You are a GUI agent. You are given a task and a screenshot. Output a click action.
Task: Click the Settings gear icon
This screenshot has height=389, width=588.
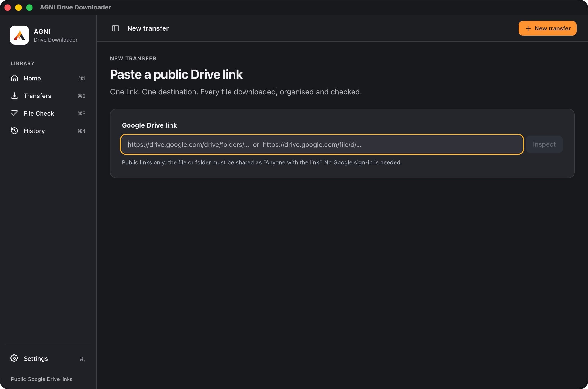(14, 358)
